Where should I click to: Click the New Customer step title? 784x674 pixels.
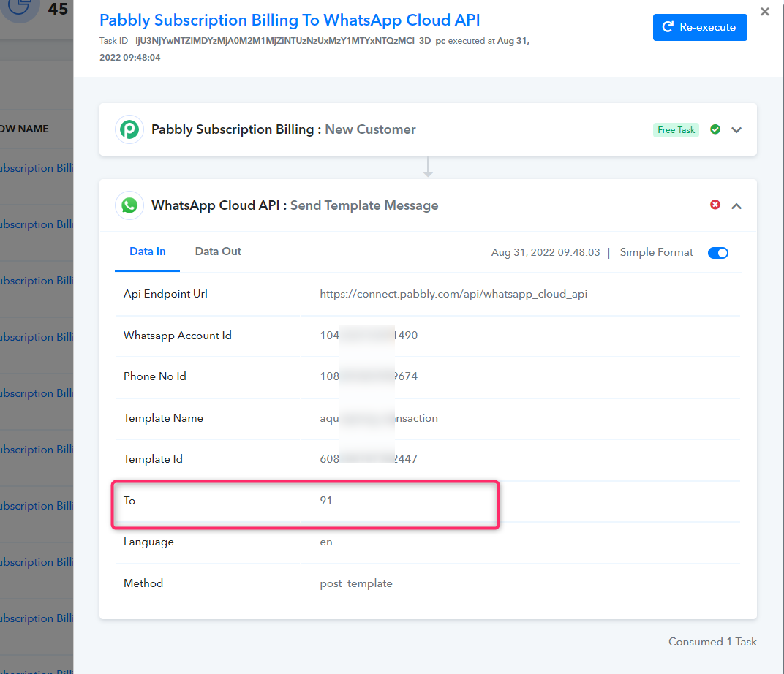[x=370, y=129]
